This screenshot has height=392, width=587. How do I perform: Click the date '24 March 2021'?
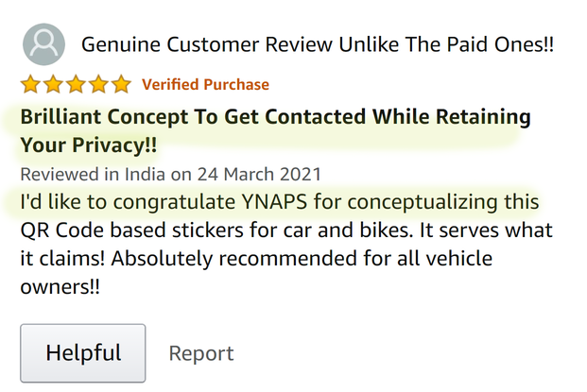(258, 175)
